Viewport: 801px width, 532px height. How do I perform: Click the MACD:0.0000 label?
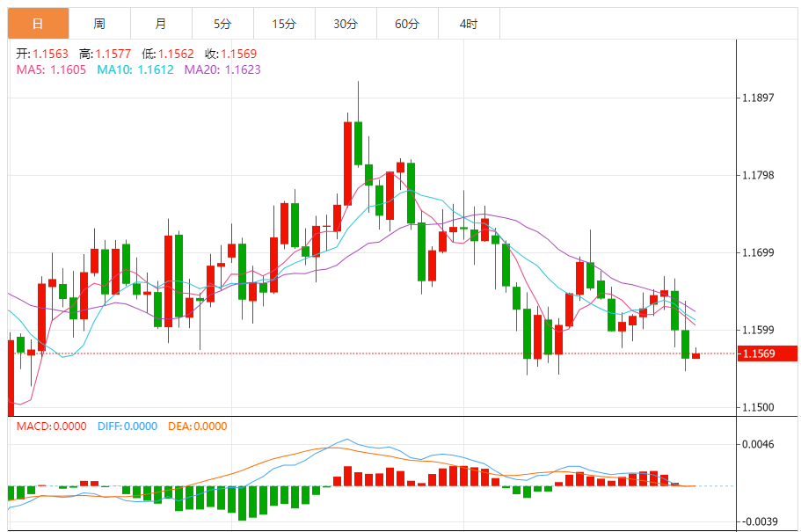(51, 426)
